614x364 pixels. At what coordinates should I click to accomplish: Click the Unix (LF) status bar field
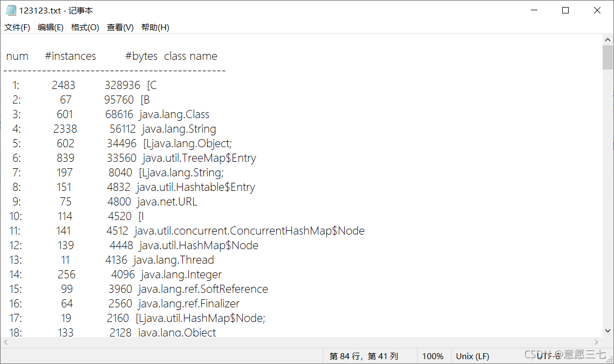coord(473,356)
